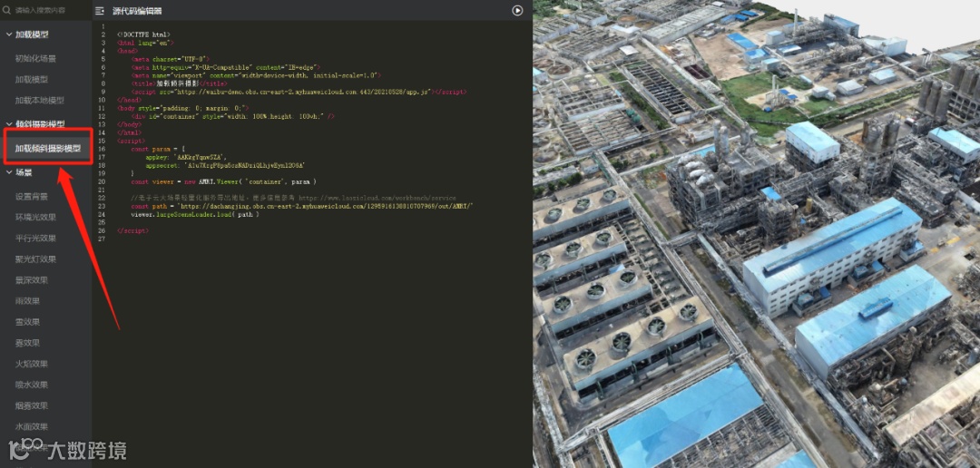Open the 喷水效果 example
The image size is (980, 468).
[32, 385]
